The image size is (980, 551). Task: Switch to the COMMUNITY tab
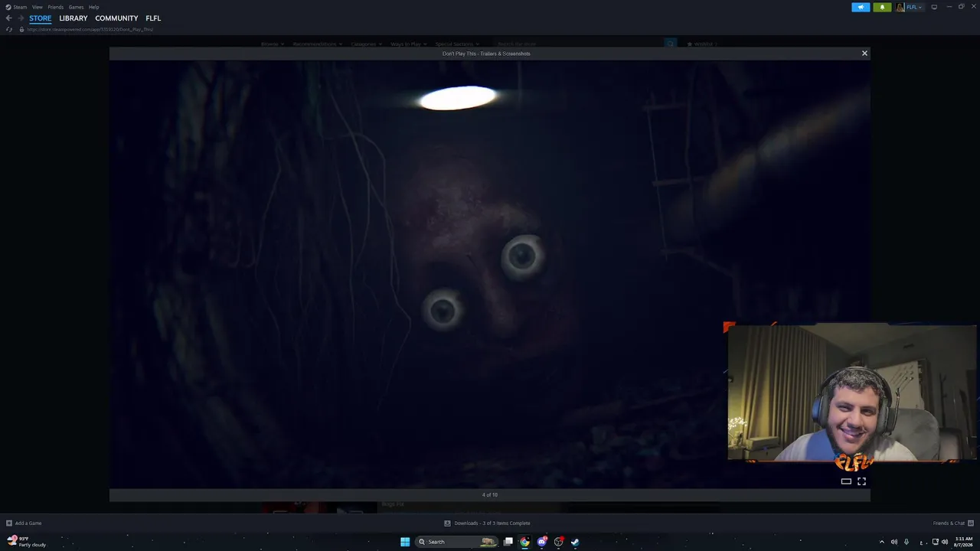116,18
